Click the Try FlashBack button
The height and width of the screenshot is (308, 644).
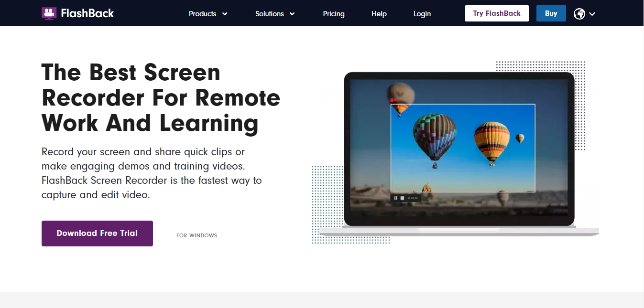[x=497, y=13]
